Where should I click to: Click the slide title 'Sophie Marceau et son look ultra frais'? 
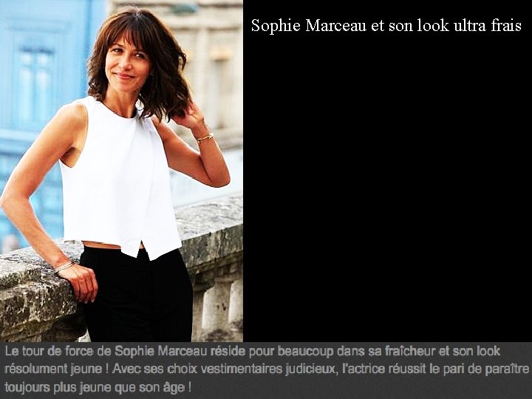tap(386, 25)
